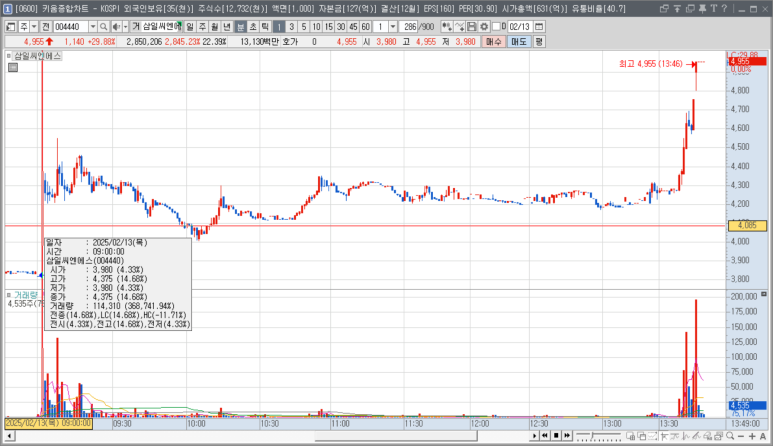The image size is (773, 446).
Task: Click the stock code input field 004440
Action: (70, 27)
